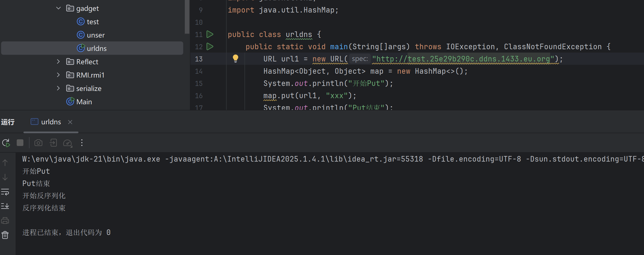Click the HashMap declaration on line 14

click(x=366, y=71)
